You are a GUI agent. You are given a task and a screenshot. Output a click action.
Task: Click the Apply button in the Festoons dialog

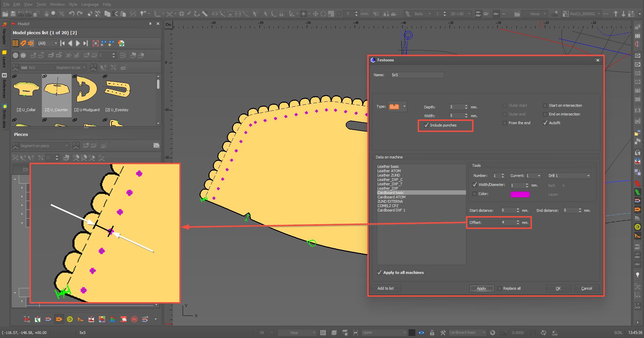pyautogui.click(x=481, y=288)
